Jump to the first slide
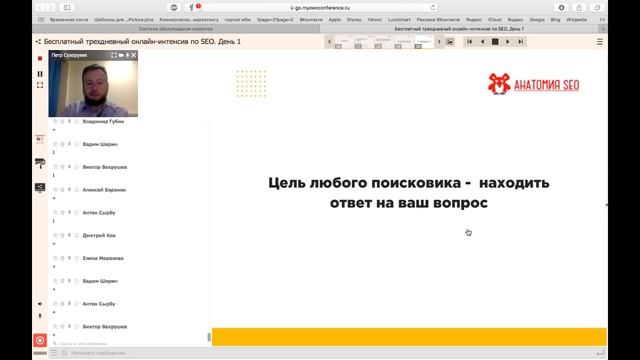This screenshot has height=360, width=640. click(469, 42)
